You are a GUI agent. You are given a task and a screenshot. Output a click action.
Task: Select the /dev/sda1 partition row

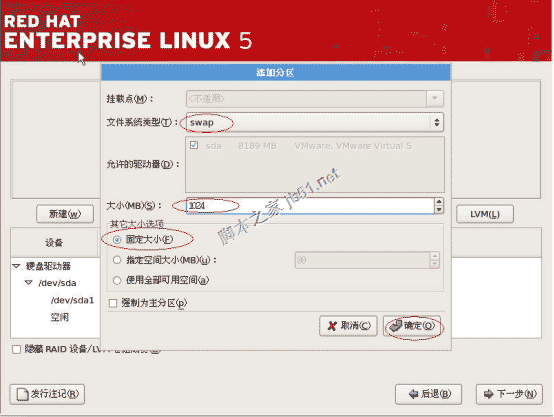[x=72, y=300]
